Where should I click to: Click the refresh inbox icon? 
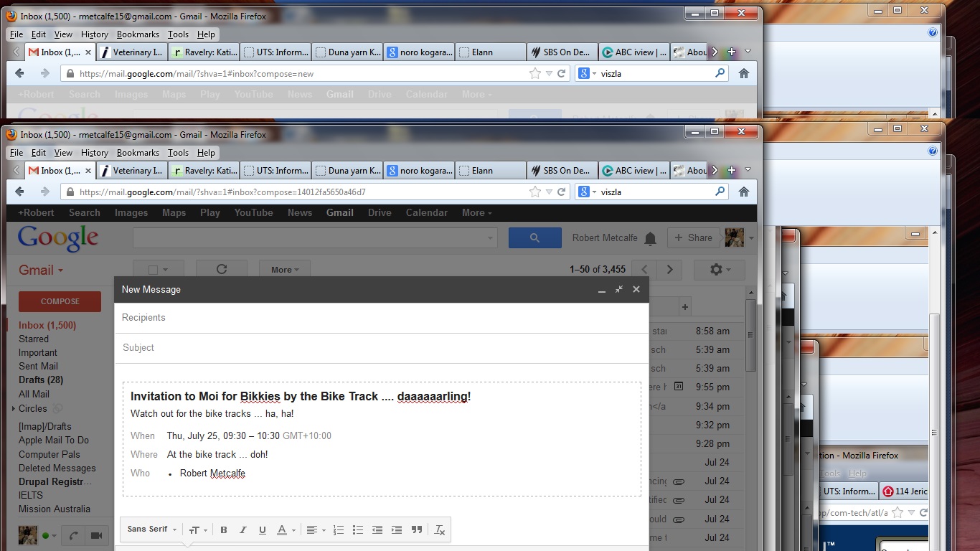click(221, 270)
